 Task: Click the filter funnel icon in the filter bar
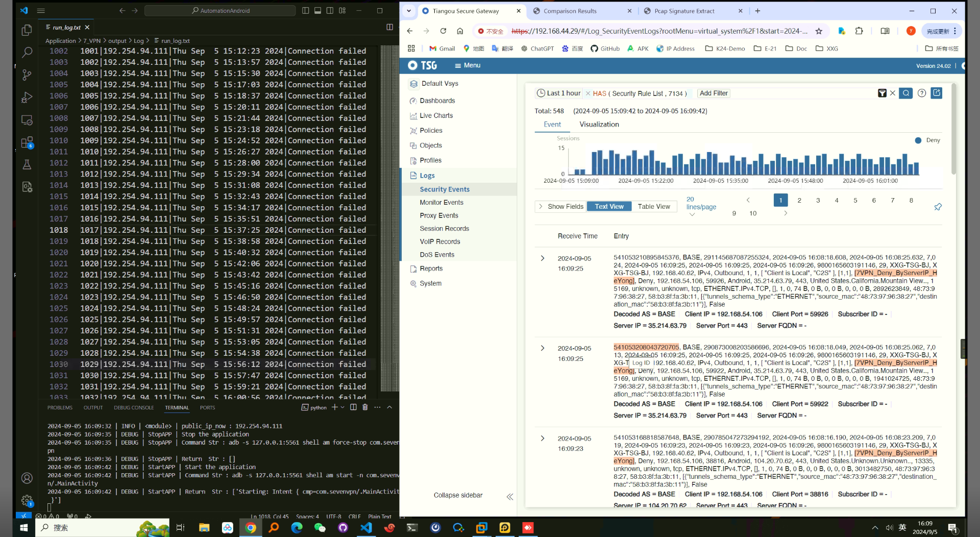[882, 93]
